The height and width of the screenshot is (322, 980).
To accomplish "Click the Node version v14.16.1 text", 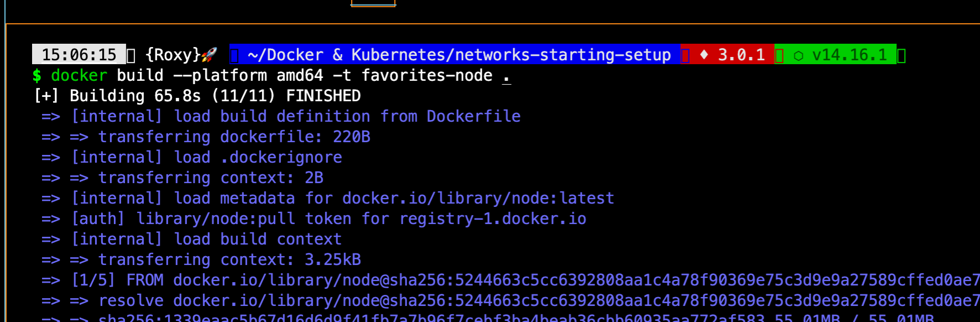I will coord(849,55).
